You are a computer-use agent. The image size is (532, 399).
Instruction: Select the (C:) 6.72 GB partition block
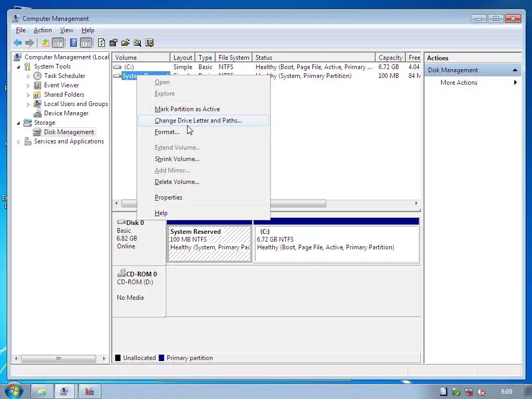(337, 244)
